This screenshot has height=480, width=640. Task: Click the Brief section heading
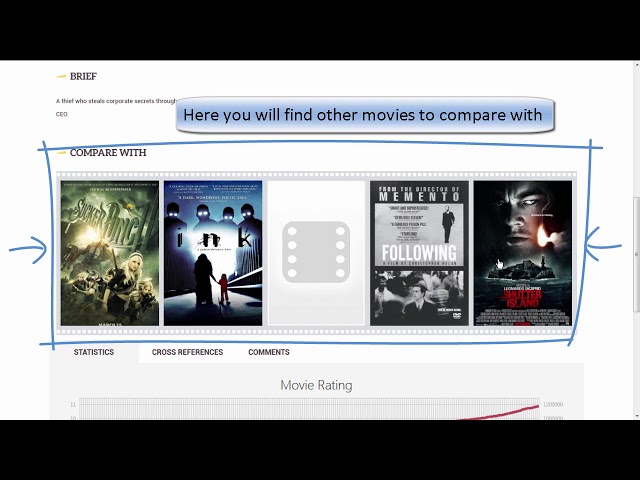pos(83,76)
